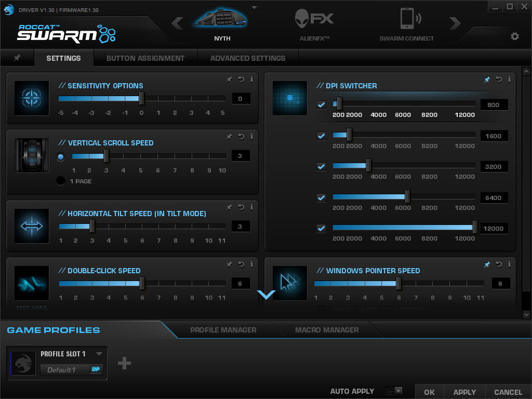Go to previous device with left arrow

[177, 23]
